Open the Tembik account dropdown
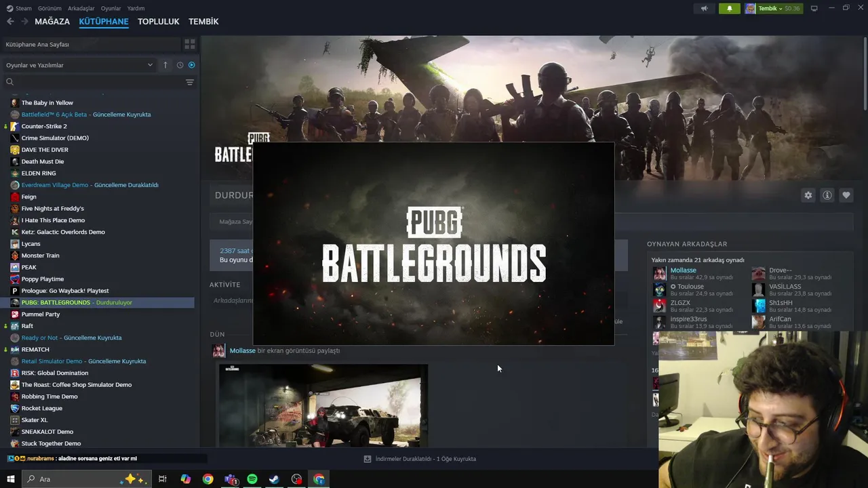Screen dimensions: 868x488 click(x=773, y=8)
